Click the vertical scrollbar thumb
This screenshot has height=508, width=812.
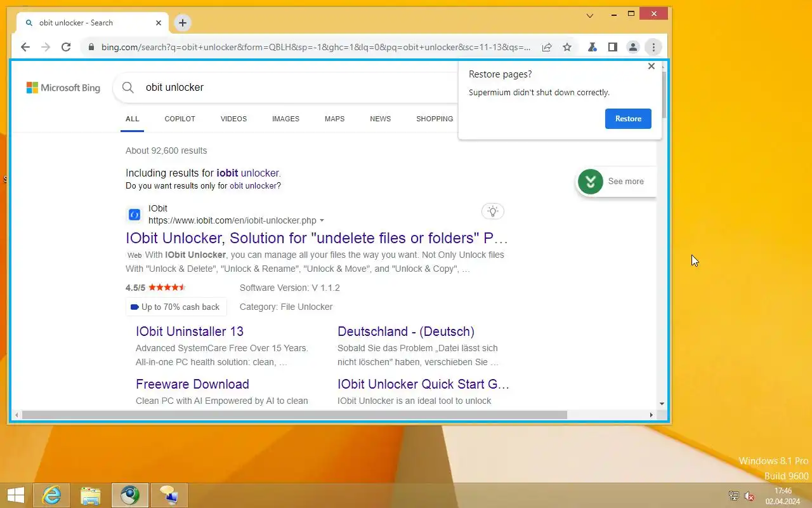point(662,95)
